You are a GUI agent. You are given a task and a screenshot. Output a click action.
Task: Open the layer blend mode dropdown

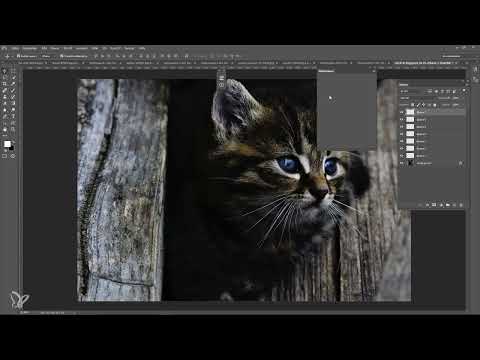(417, 98)
